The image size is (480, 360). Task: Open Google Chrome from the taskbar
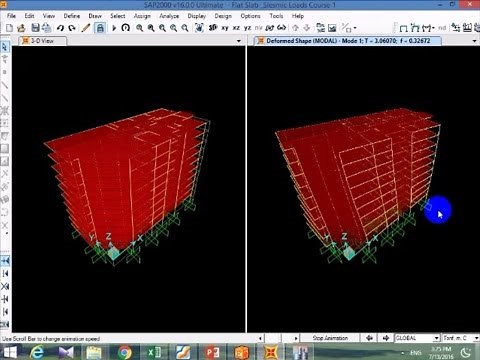point(125,352)
